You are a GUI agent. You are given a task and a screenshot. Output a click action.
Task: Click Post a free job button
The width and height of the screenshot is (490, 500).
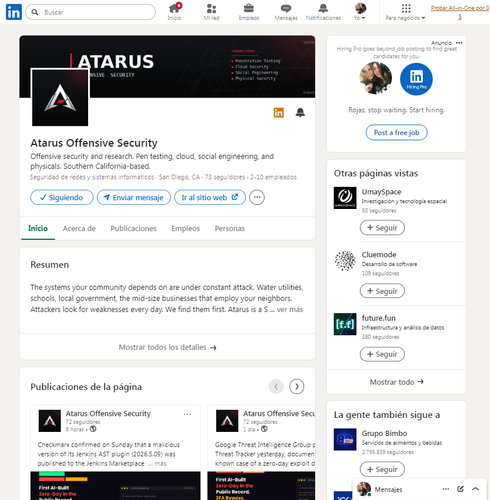click(396, 132)
